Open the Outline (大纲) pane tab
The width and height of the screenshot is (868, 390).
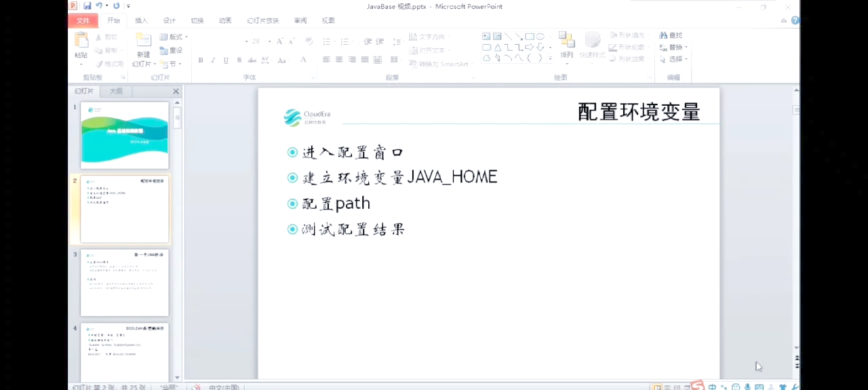click(117, 92)
